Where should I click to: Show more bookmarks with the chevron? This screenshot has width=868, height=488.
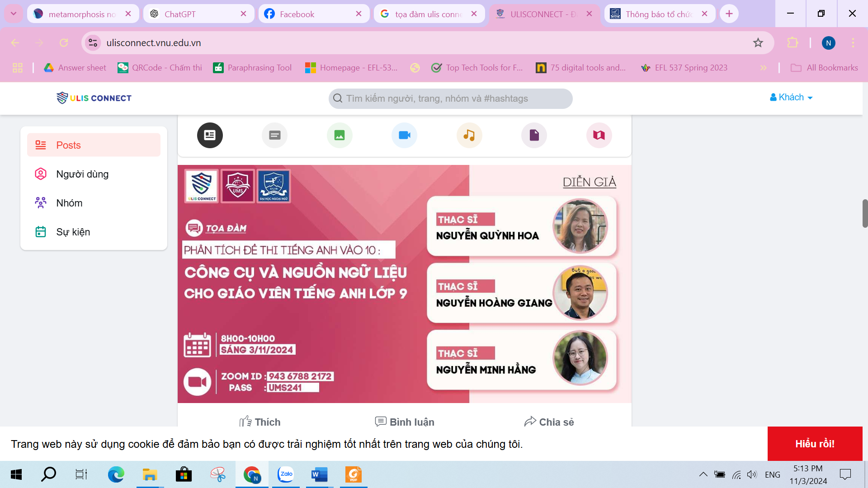[763, 68]
